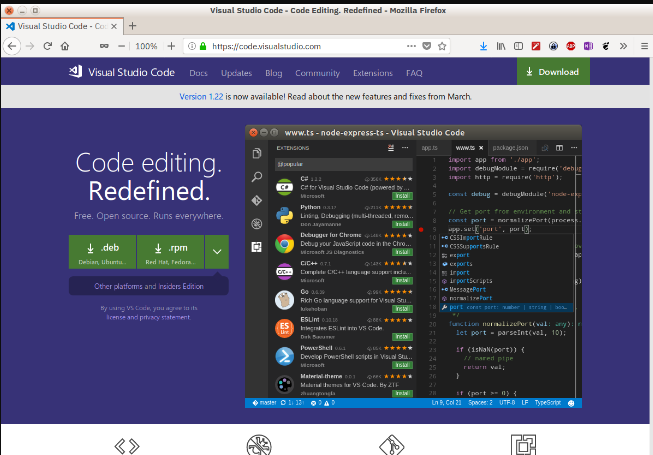Focus the code.visualstudio.com address field
The height and width of the screenshot is (455, 653).
tap(267, 46)
